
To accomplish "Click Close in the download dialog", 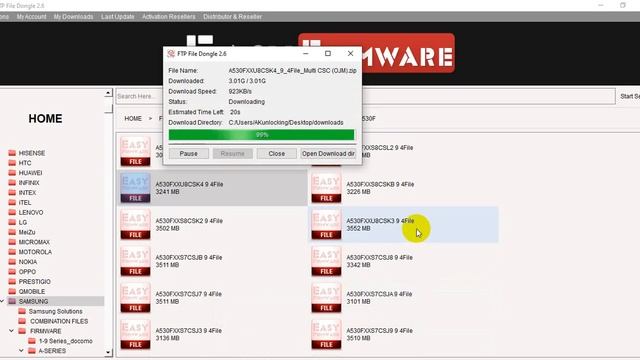I will [277, 153].
